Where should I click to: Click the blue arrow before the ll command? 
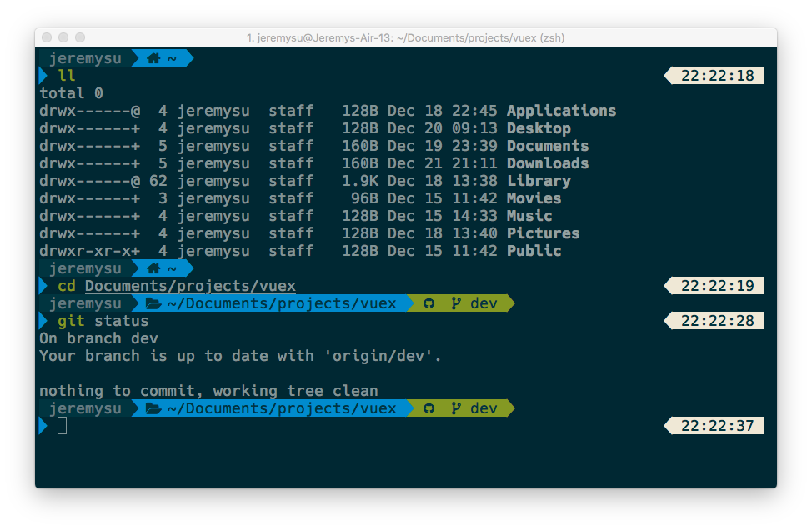(43, 75)
